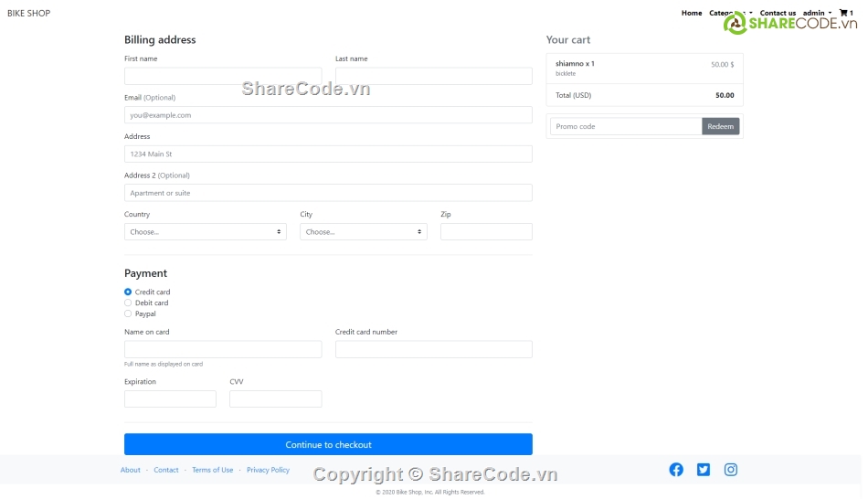This screenshot has width=868, height=499.
Task: Open the Instagram icon in footer
Action: [x=731, y=470]
